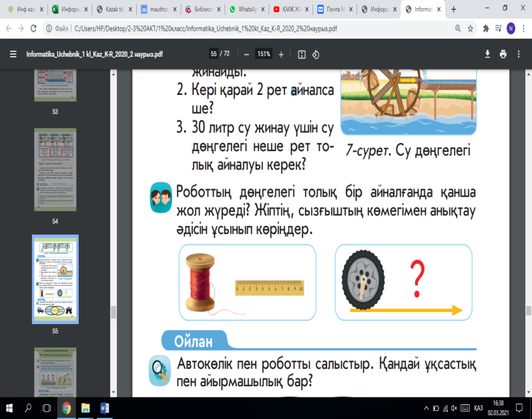The height and width of the screenshot is (419, 532).
Task: Click the fit to page icon
Action: [301, 54]
